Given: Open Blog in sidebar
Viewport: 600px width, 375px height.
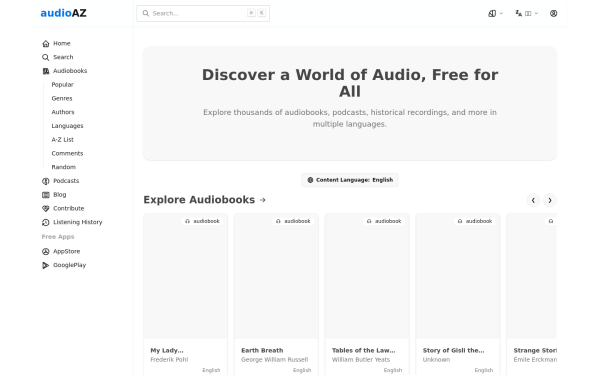Looking at the screenshot, I should pyautogui.click(x=59, y=195).
